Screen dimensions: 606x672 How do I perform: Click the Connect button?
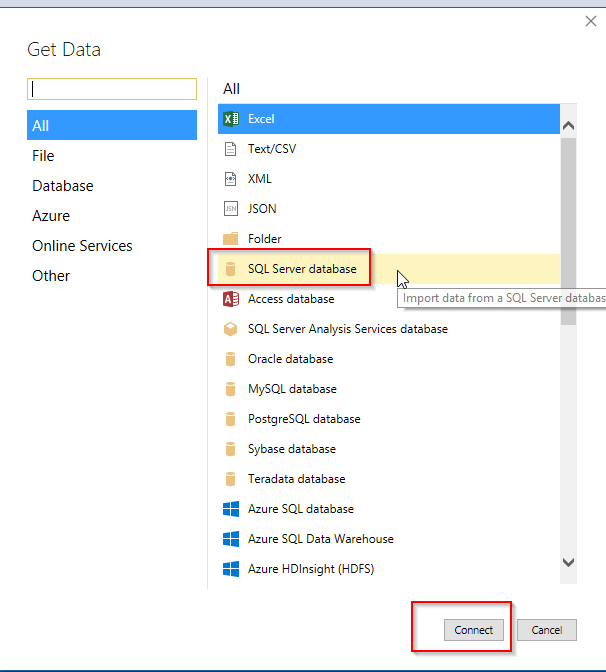click(x=474, y=630)
